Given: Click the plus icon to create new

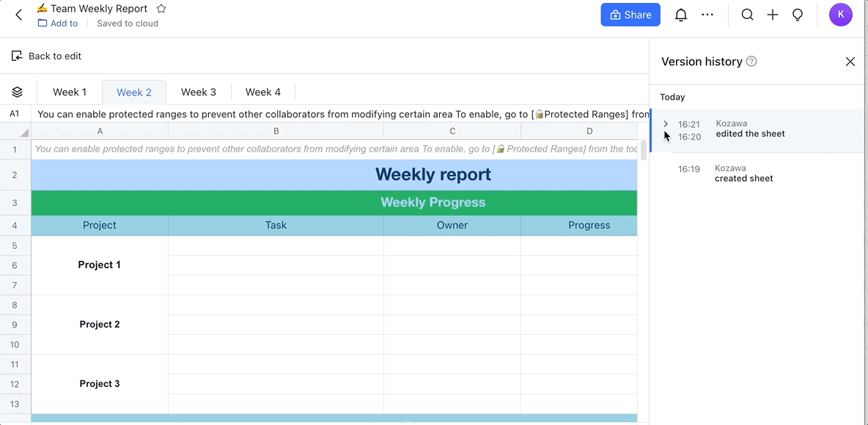Looking at the screenshot, I should 773,15.
